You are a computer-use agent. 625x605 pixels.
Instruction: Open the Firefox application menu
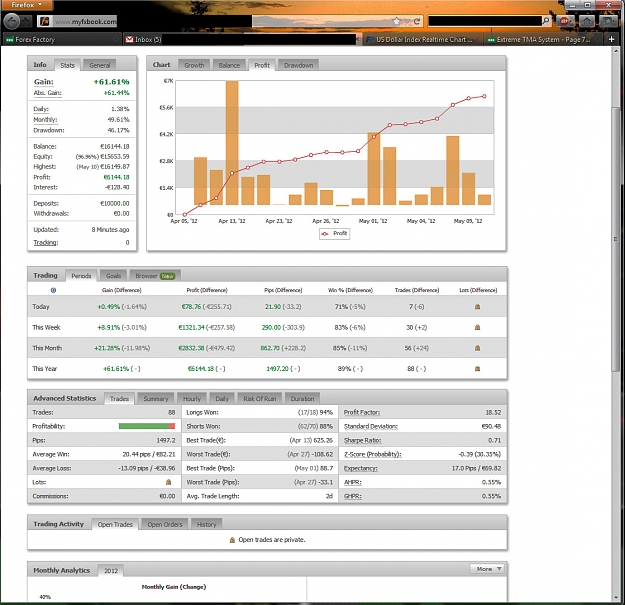tap(26, 5)
